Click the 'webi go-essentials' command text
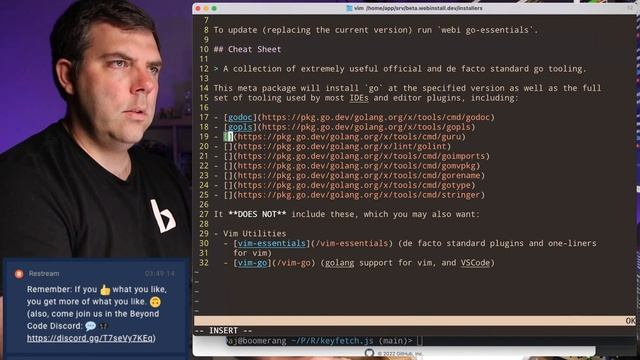Image resolution: width=640 pixels, height=360 pixels. pos(485,30)
